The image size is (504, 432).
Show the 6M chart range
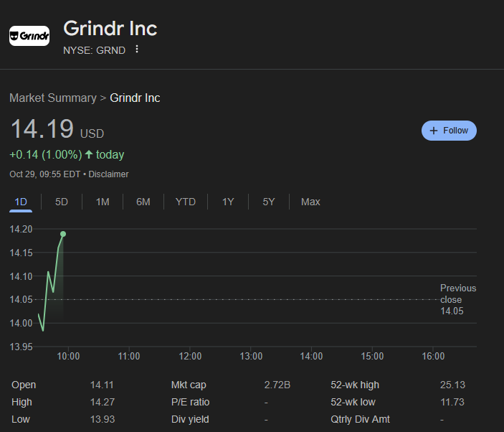[x=143, y=202]
